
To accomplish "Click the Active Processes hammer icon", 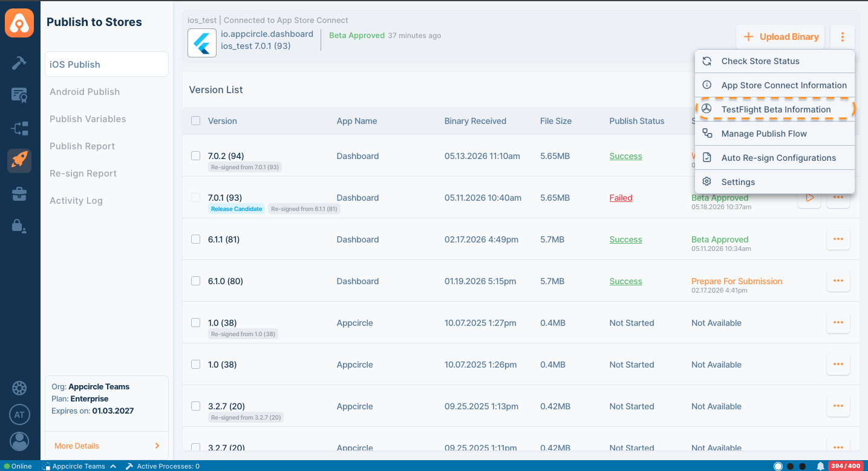I will coord(129,466).
